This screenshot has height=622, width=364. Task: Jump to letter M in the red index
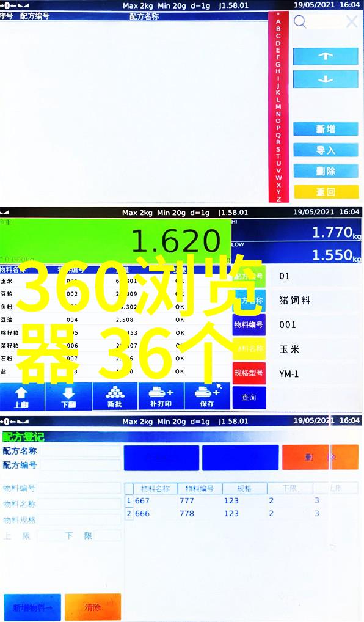(278, 107)
